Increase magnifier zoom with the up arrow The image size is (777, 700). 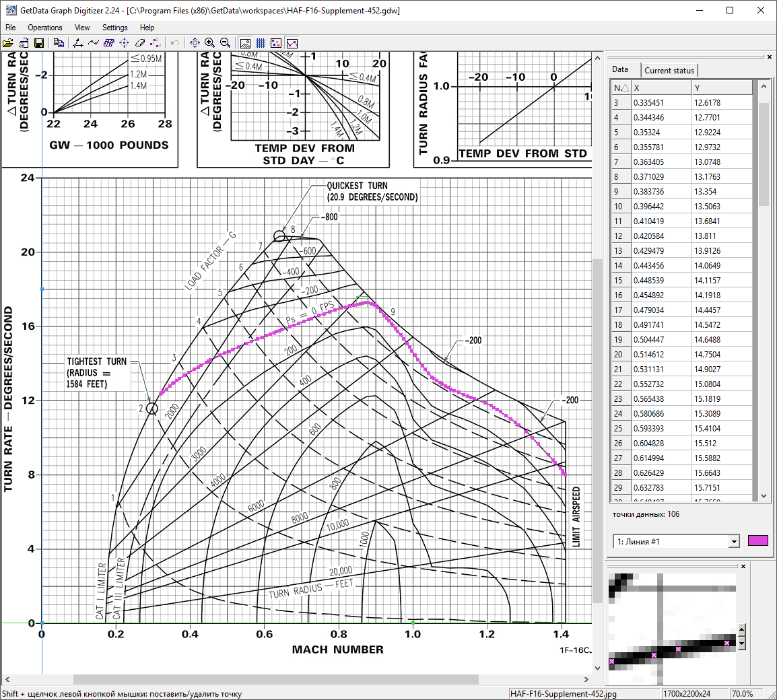pyautogui.click(x=742, y=631)
